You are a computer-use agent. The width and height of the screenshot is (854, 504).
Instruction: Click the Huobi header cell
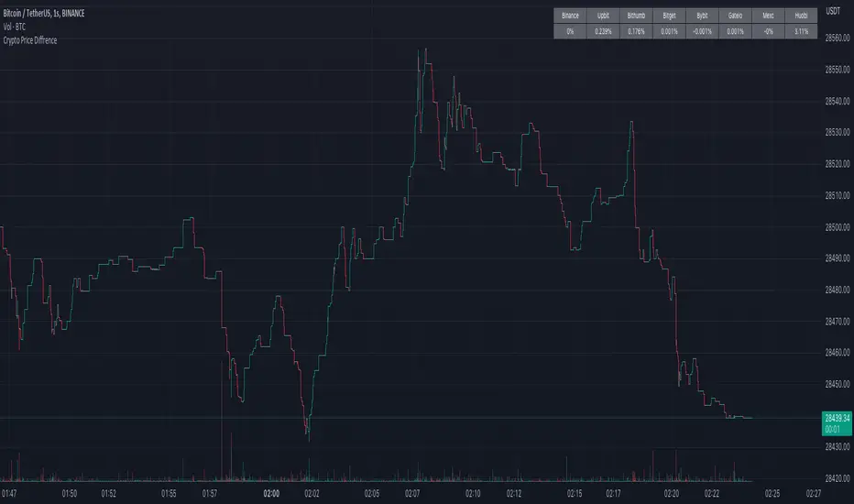tap(800, 16)
